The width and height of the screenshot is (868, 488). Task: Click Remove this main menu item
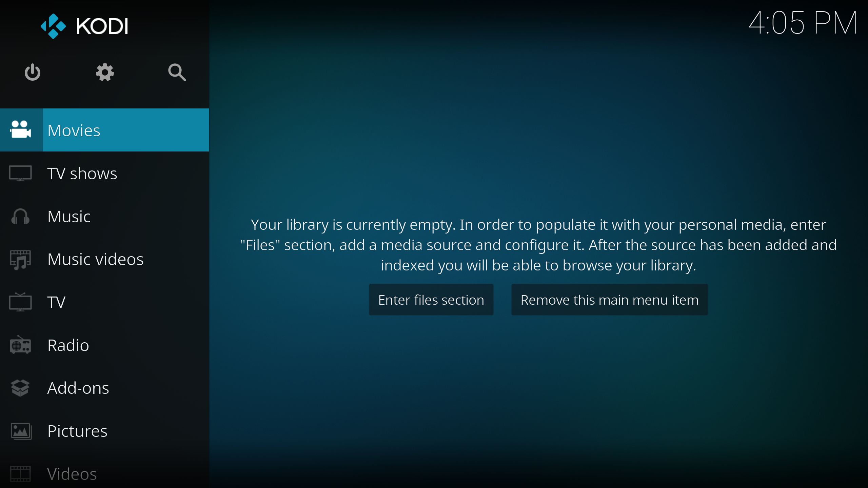pyautogui.click(x=609, y=299)
